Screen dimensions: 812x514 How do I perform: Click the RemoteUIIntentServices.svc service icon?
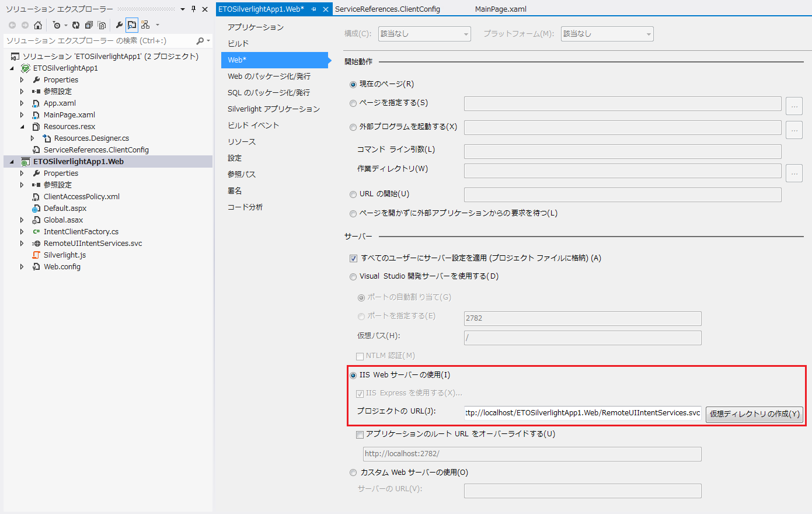36,244
